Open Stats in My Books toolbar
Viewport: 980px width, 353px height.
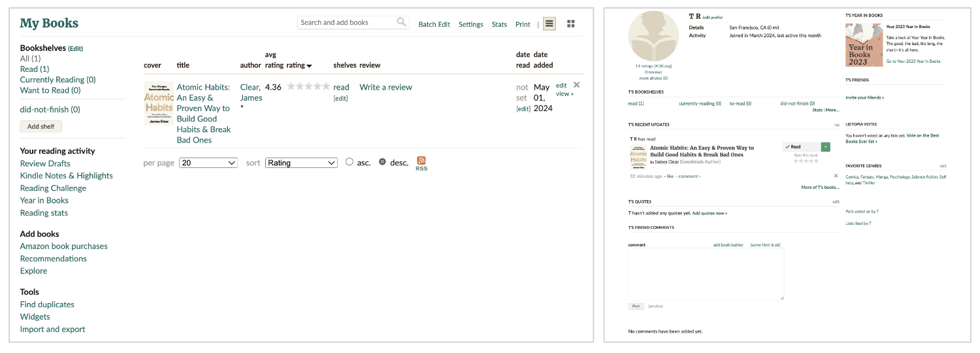coord(499,24)
